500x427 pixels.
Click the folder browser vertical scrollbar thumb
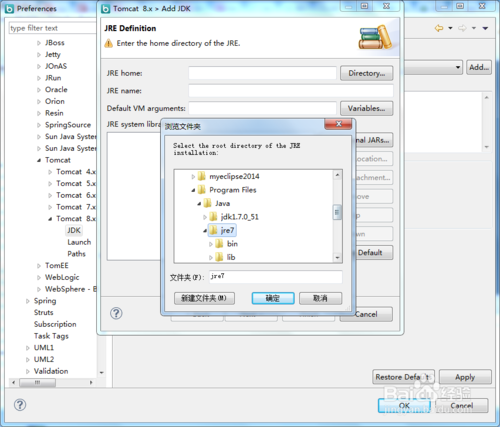tap(337, 212)
